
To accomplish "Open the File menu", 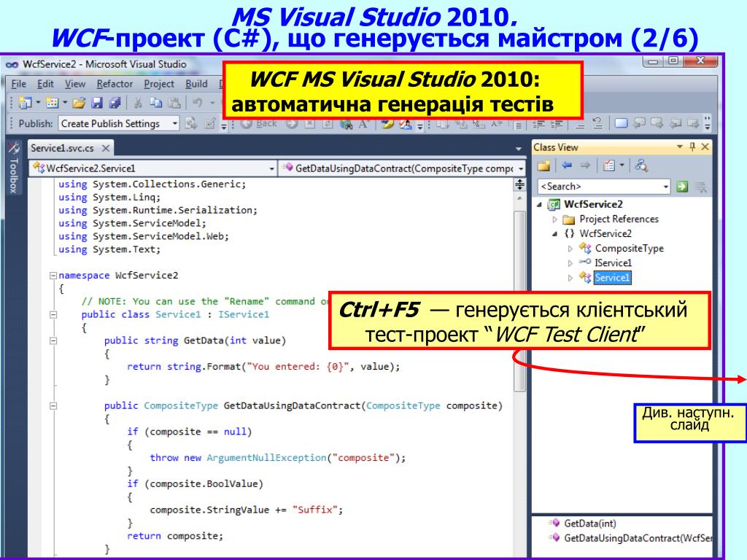I will click(x=18, y=85).
